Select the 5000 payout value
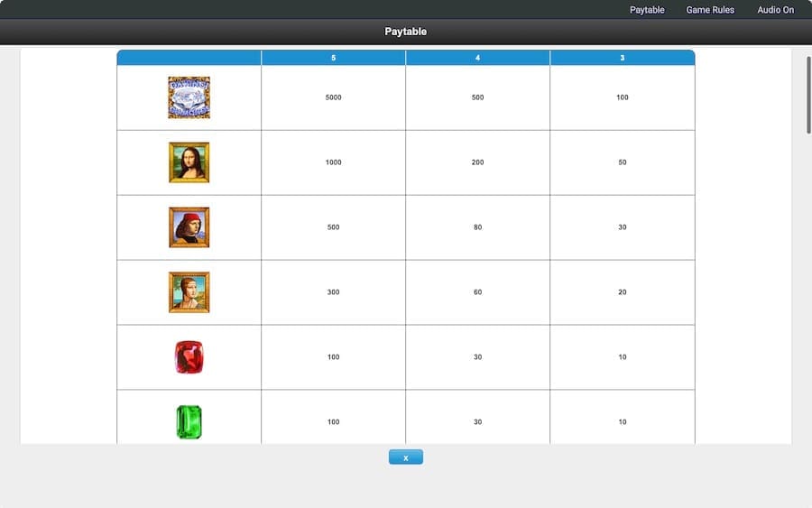This screenshot has height=508, width=812. pyautogui.click(x=334, y=97)
